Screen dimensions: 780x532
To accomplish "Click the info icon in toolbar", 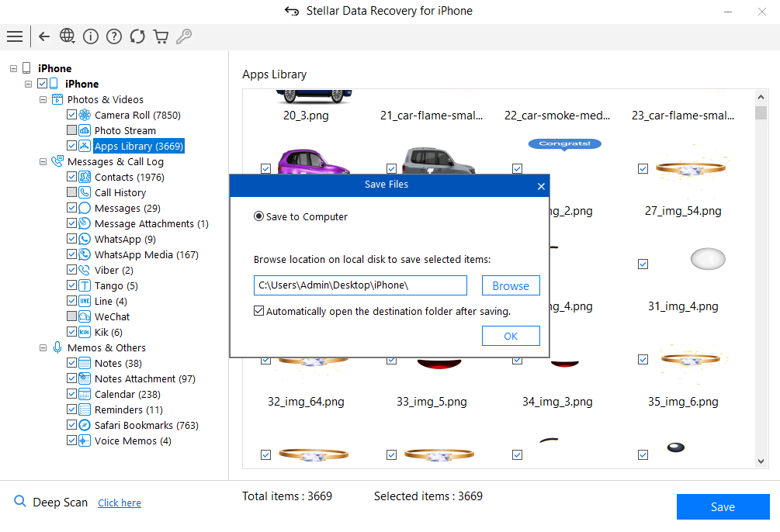I will coord(91,36).
